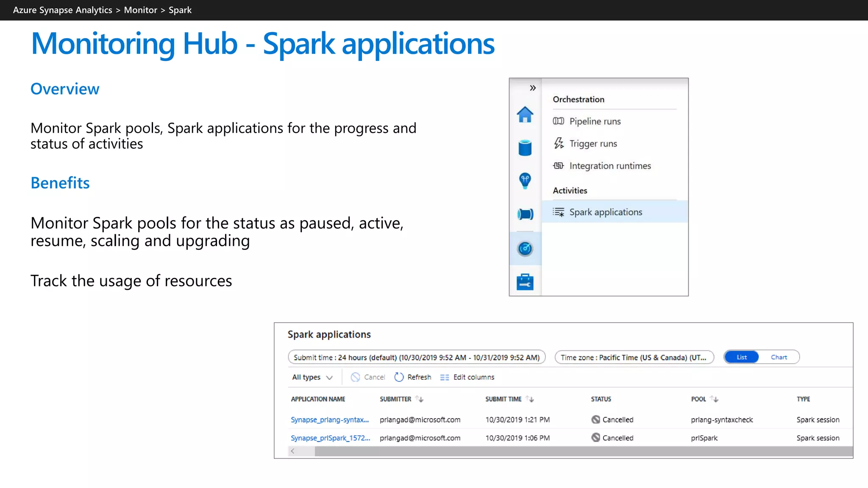The height and width of the screenshot is (488, 868).
Task: Expand the sidebar with double chevron
Action: pos(533,88)
